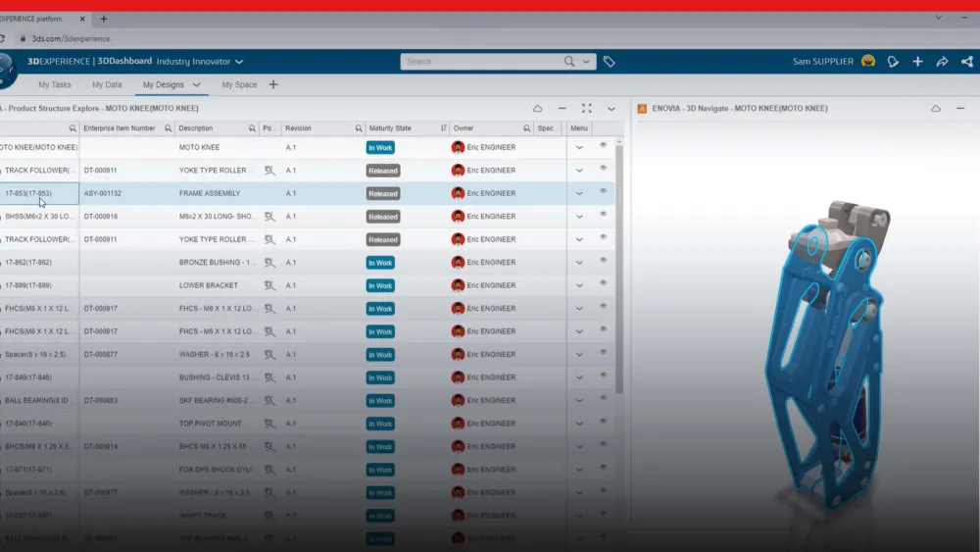Select the My Designs tab
980x552 pixels.
[x=163, y=84]
